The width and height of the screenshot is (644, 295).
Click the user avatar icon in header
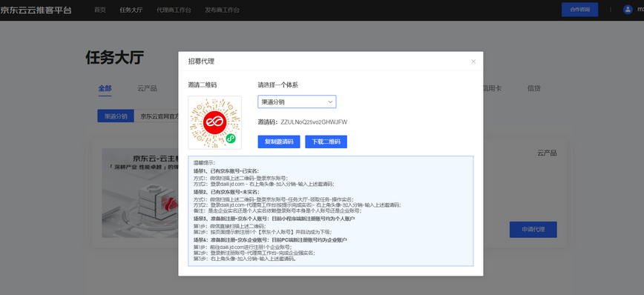[628, 10]
